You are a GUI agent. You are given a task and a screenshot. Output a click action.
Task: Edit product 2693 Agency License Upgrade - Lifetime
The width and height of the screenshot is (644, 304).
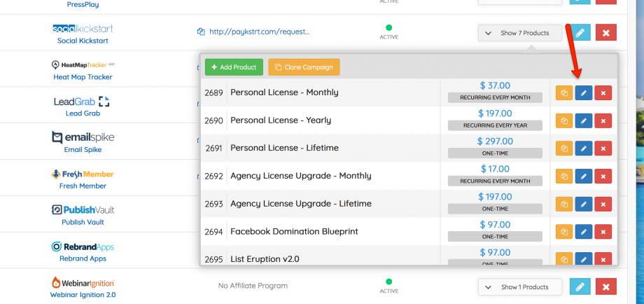pos(584,204)
